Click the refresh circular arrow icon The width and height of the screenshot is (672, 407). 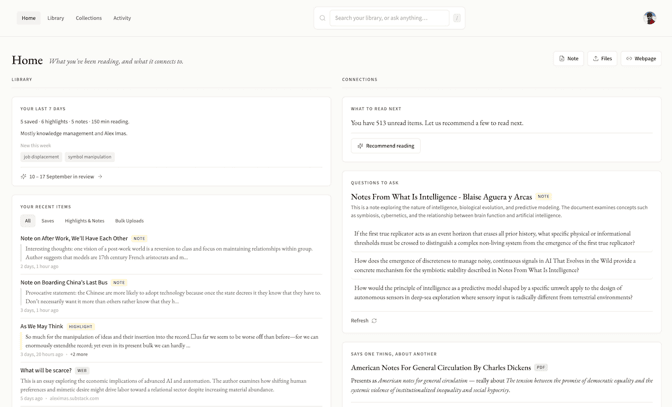[374, 320]
